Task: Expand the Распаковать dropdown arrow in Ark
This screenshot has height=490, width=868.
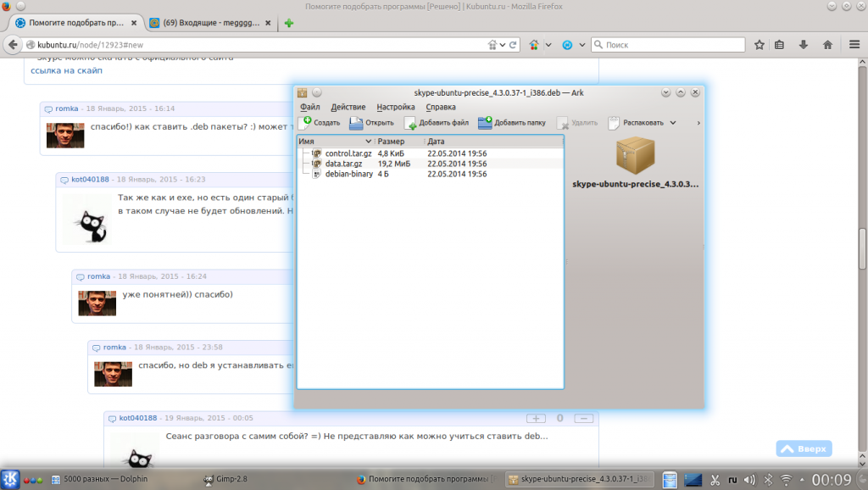Action: click(672, 123)
